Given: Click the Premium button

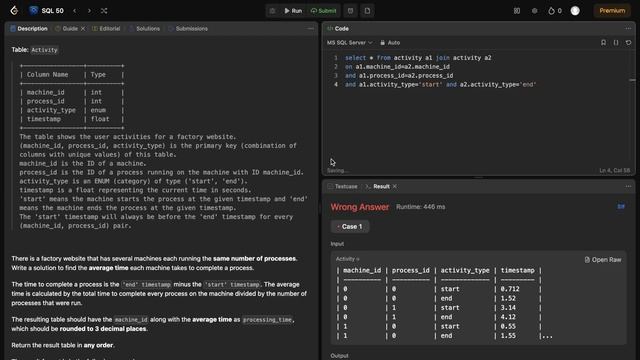Looking at the screenshot, I should tap(612, 11).
